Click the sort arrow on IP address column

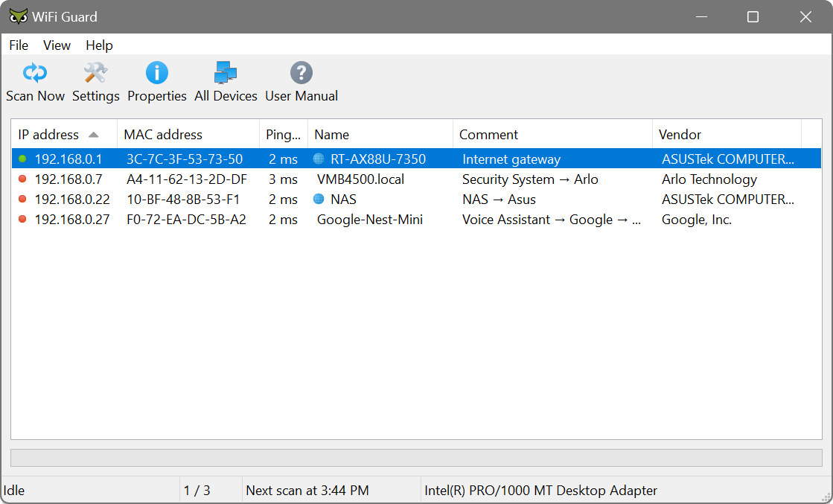[x=93, y=134]
